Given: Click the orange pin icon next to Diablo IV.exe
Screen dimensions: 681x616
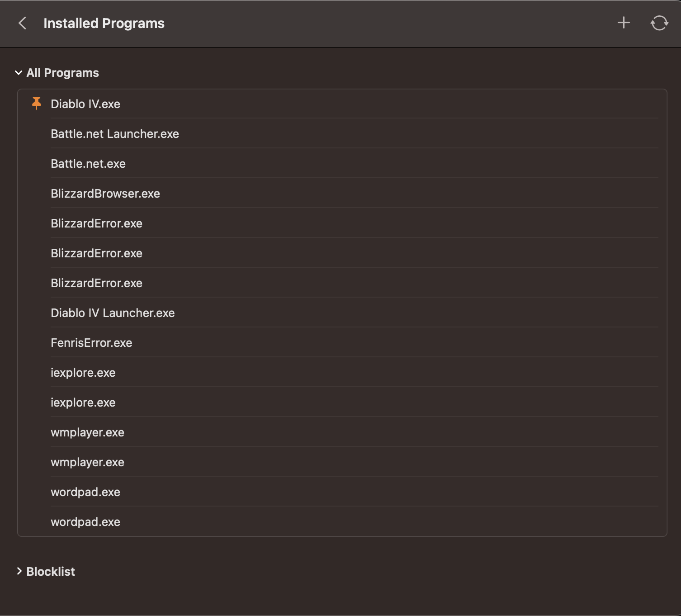Looking at the screenshot, I should pyautogui.click(x=37, y=103).
